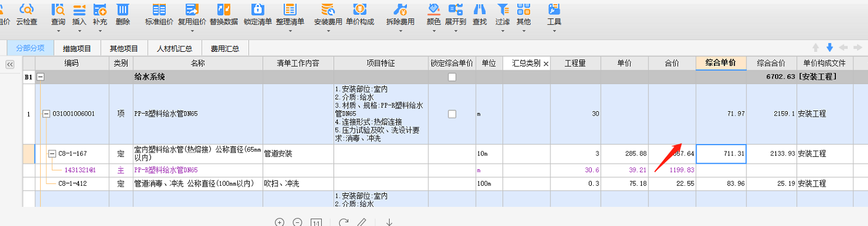Image resolution: width=868 pixels, height=226 pixels.
Task: Close the 汇总类别 column filter with X
Action: point(546,64)
